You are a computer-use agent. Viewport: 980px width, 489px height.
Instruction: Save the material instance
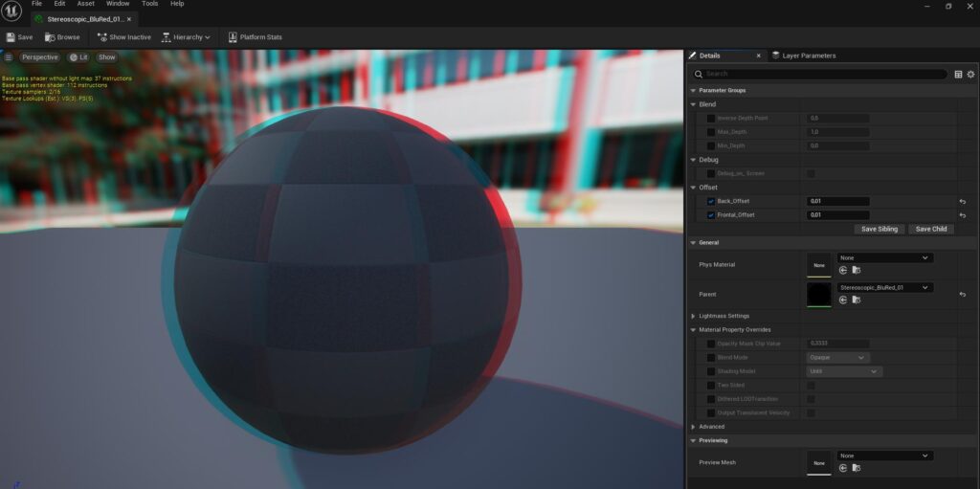click(x=19, y=37)
